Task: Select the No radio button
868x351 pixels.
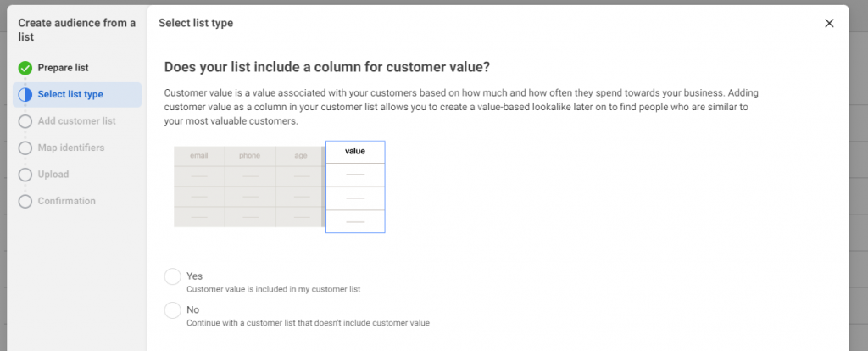Action: pyautogui.click(x=173, y=310)
